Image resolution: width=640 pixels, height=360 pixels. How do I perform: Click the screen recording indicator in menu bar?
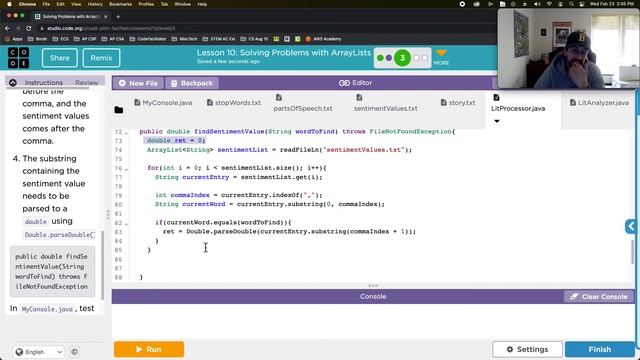point(462,4)
